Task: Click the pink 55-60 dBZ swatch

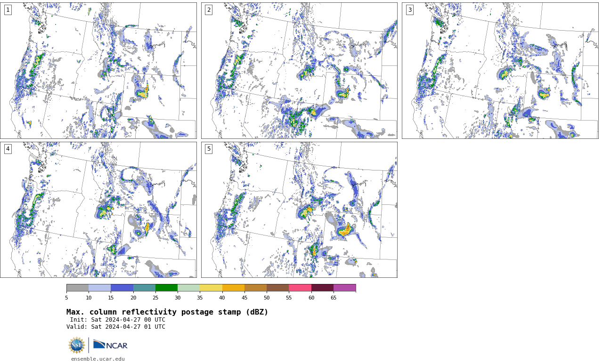Action: pyautogui.click(x=300, y=288)
